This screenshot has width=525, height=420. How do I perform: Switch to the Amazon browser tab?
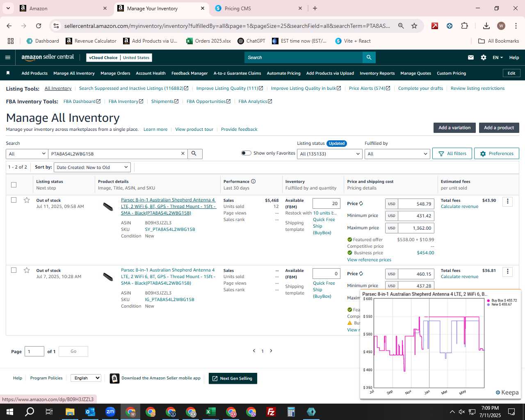(64, 8)
